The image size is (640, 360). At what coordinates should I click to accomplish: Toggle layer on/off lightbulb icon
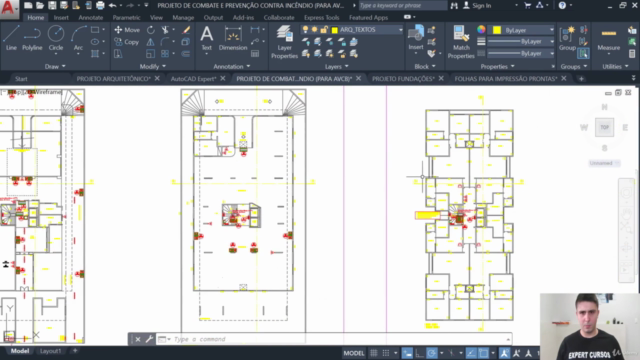(305, 29)
